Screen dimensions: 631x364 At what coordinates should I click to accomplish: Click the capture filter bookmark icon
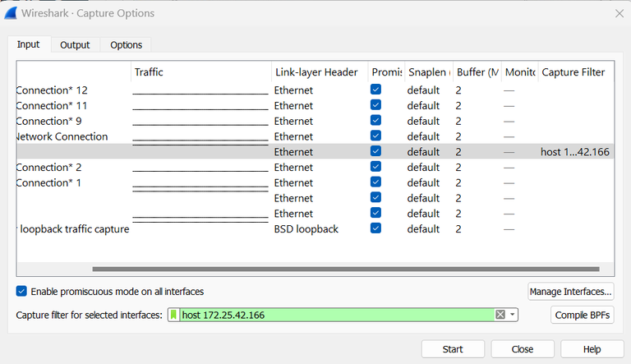(x=173, y=315)
